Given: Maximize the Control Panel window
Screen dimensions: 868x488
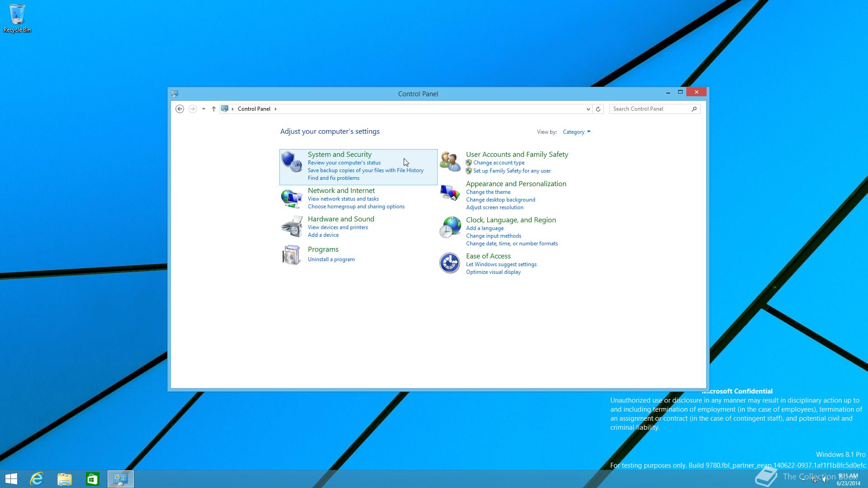Looking at the screenshot, I should click(x=680, y=92).
